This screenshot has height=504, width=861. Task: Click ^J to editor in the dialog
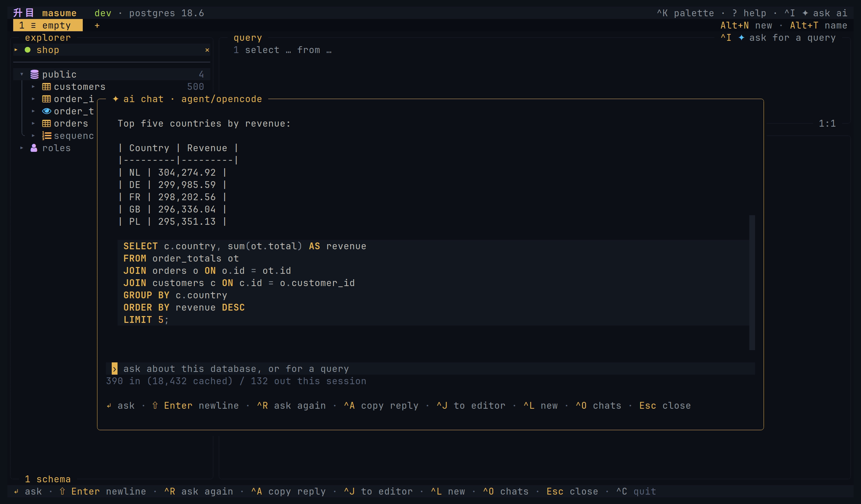pos(471,405)
